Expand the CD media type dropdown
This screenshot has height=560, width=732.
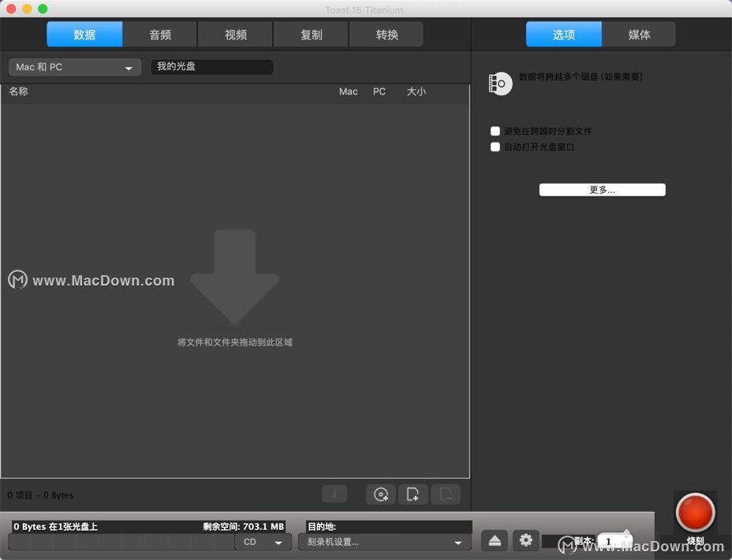tap(263, 543)
